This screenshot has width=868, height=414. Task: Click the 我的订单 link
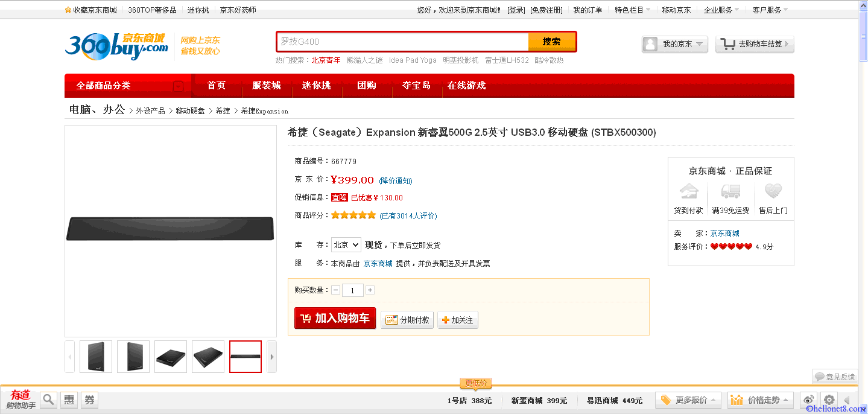[x=588, y=10]
